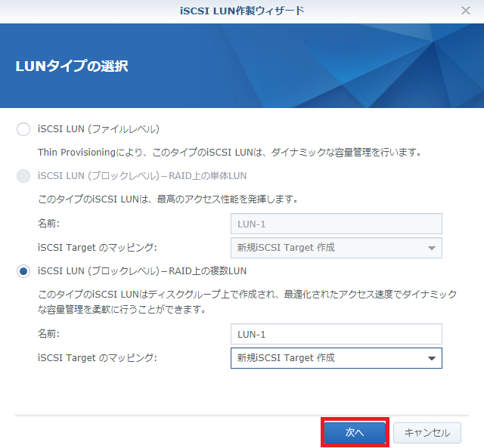Click iSCSI Target のマッピング label under 複数LUN
This screenshot has width=484, height=448.
[98, 358]
